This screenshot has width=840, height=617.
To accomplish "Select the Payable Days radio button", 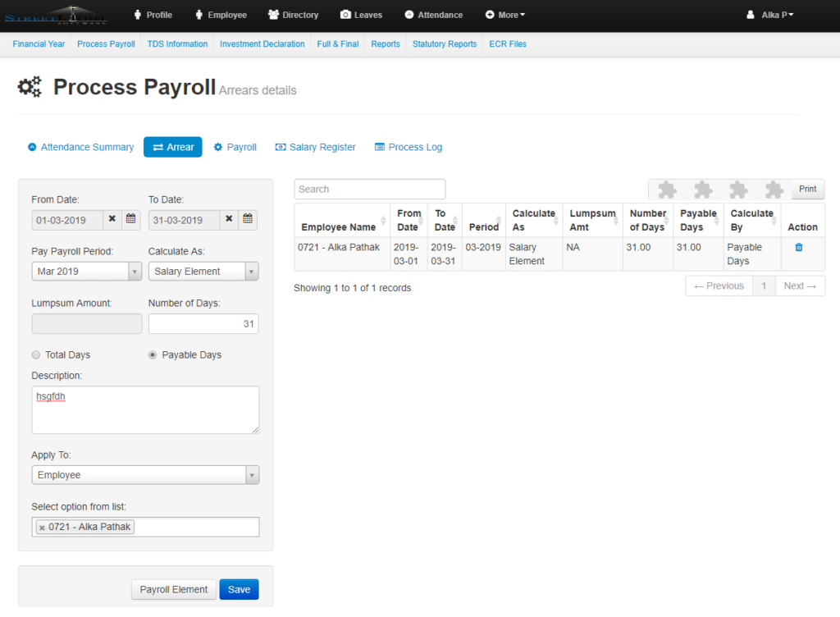I will pos(153,354).
